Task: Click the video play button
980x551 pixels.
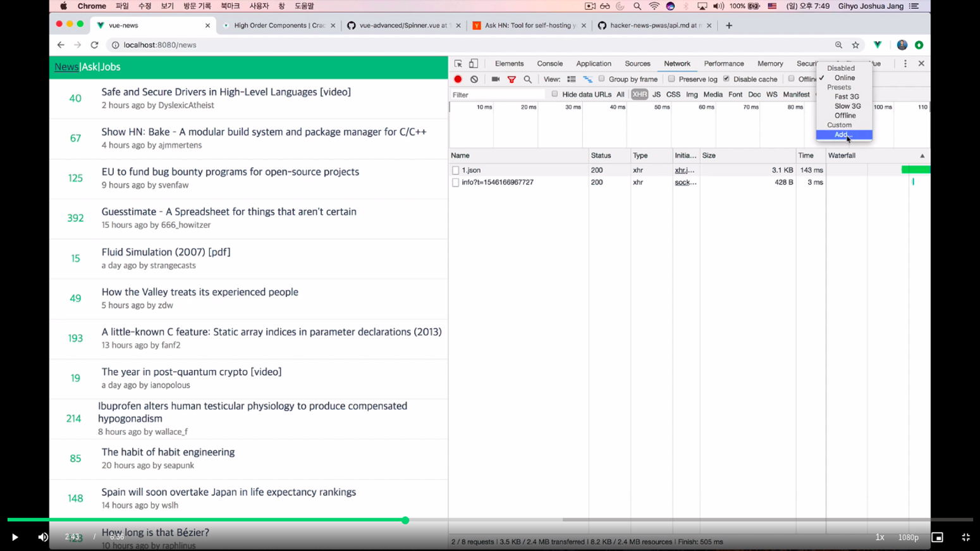Action: 15,537
